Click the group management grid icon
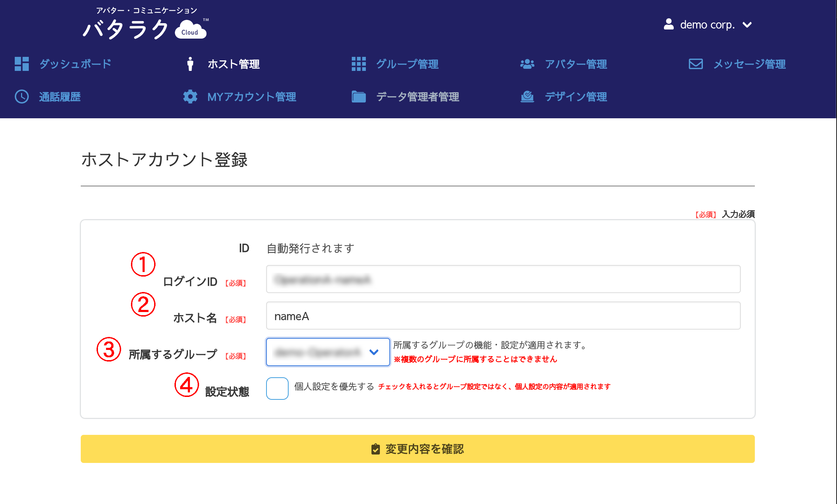 click(x=358, y=64)
